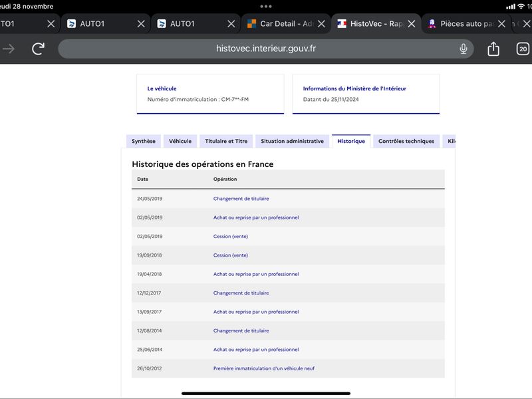This screenshot has width=532, height=399.
Task: Select the Historique tab
Action: (x=351, y=141)
